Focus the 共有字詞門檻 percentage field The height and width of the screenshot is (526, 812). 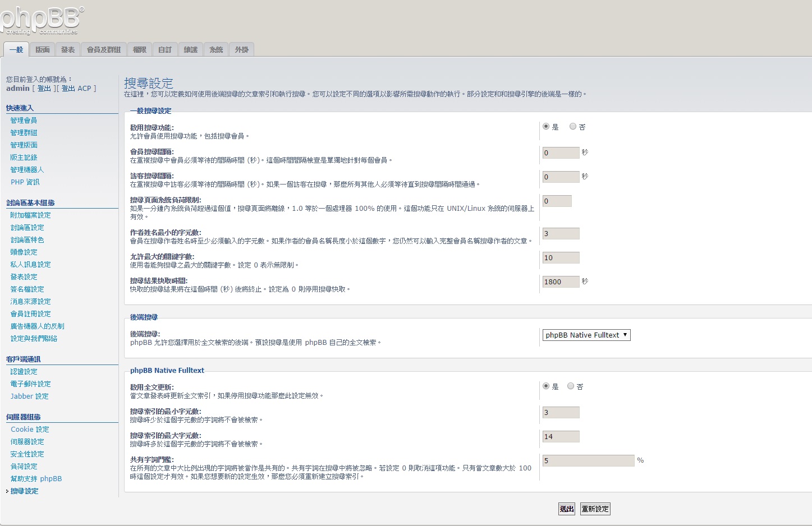(x=588, y=461)
